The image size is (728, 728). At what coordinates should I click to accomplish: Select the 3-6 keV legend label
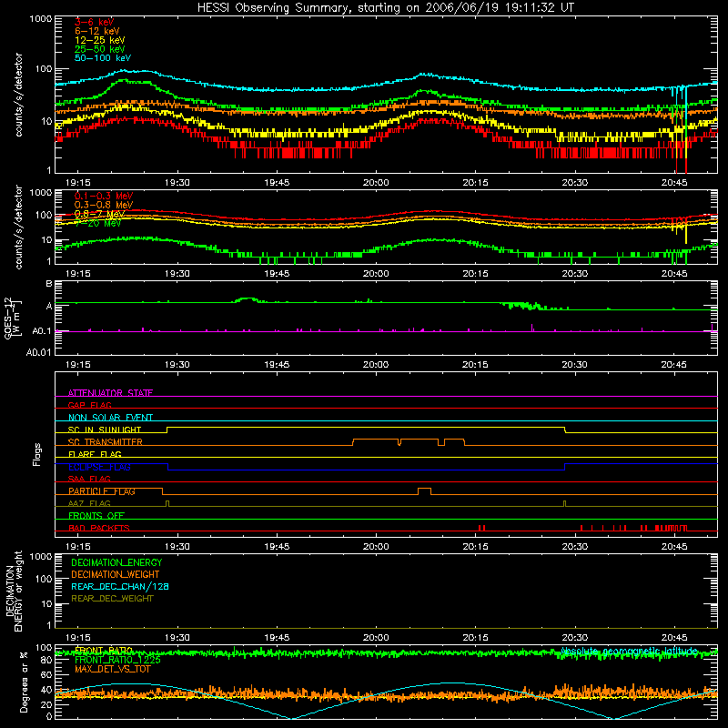(94, 22)
